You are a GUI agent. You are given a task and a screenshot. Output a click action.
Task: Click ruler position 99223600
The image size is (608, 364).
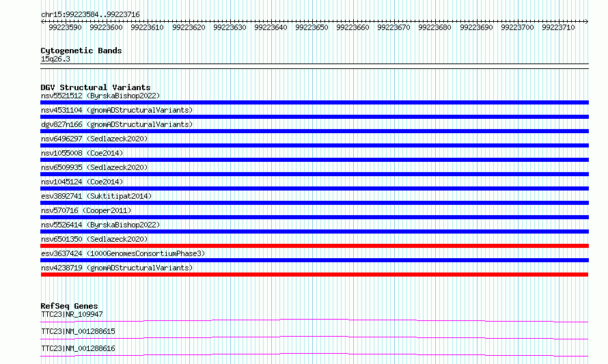[x=107, y=27]
